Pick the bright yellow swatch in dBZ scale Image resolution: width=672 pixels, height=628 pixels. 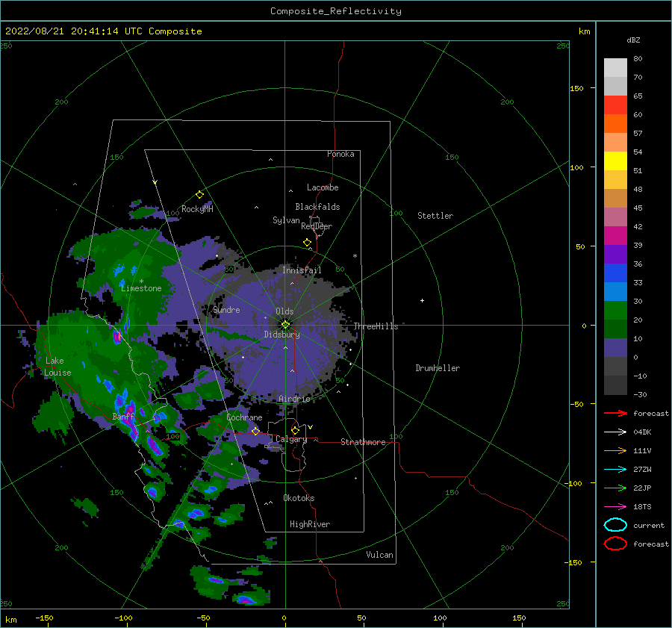pos(615,161)
